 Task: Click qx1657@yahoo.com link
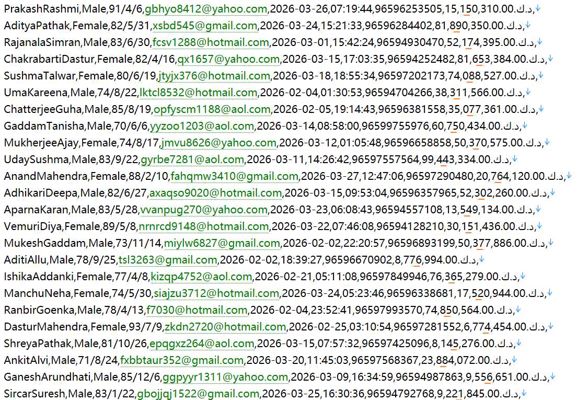[228, 59]
